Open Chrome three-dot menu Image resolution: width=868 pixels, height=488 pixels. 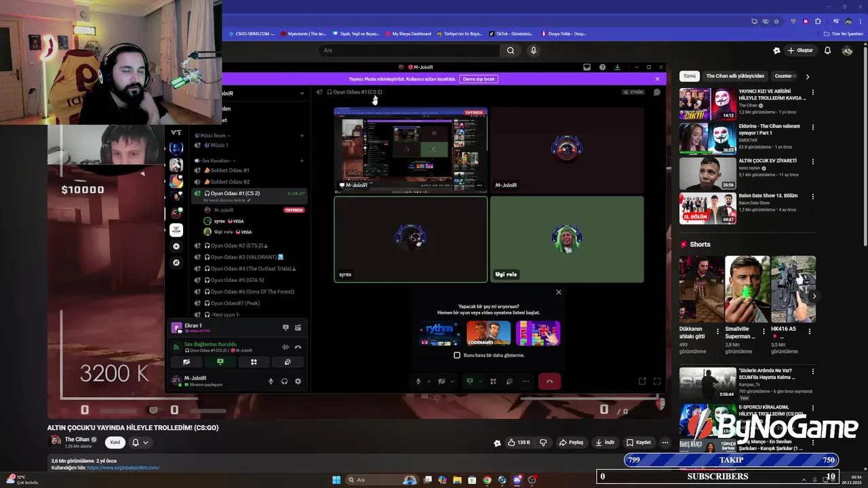[860, 21]
